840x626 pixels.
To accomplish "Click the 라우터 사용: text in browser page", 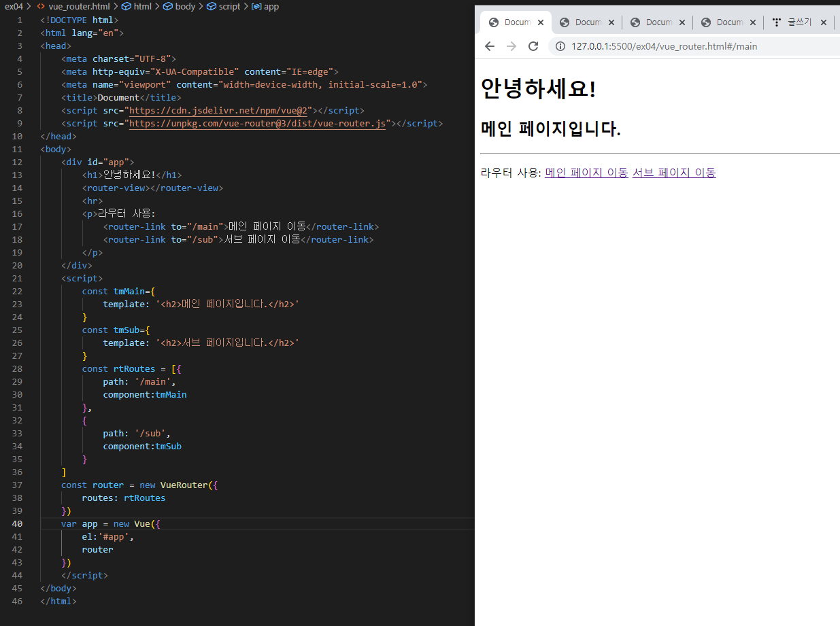I will pos(510,173).
